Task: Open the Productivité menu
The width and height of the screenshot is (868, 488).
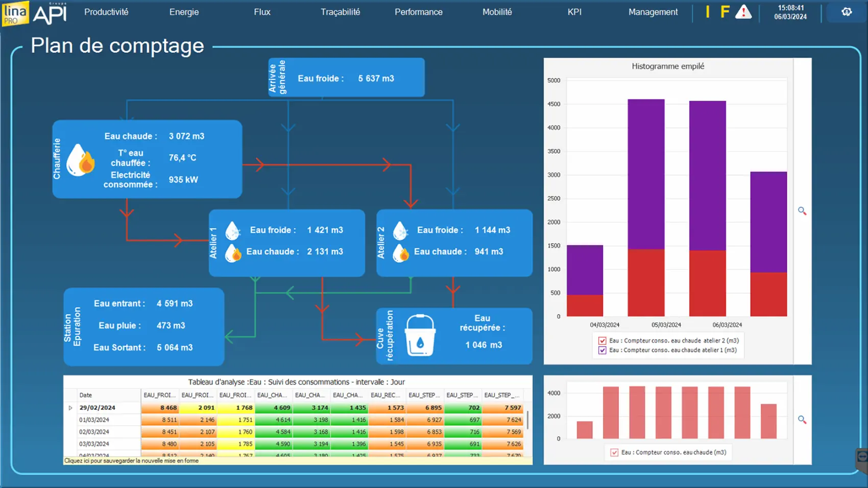Action: 106,12
